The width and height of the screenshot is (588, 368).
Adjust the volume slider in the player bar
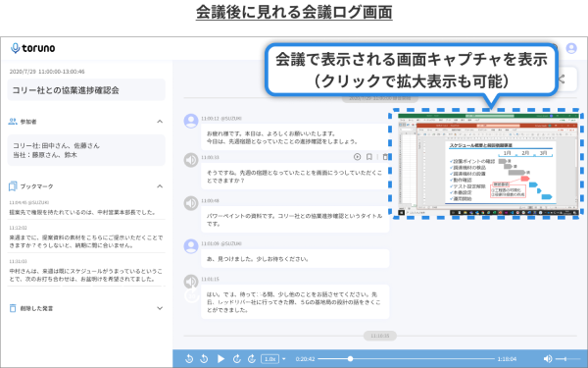(x=566, y=359)
